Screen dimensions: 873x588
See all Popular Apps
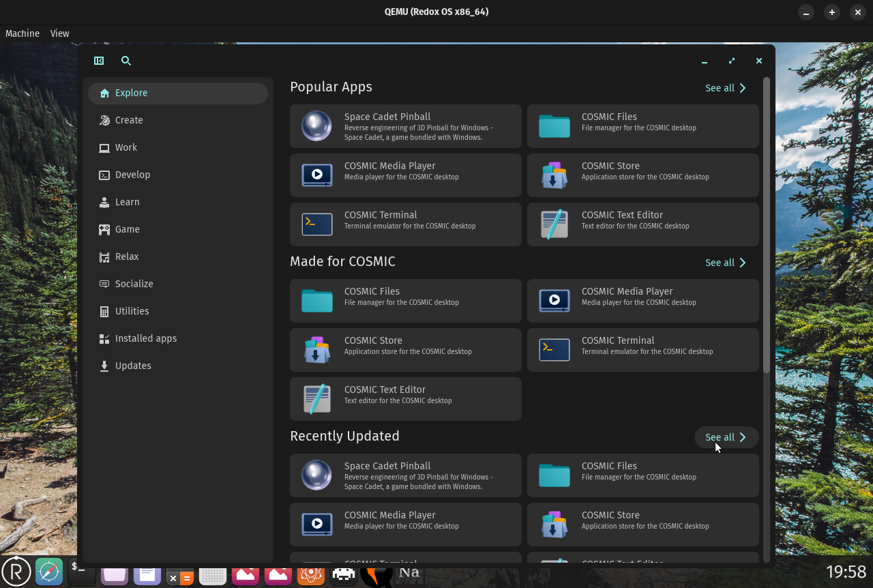click(726, 88)
